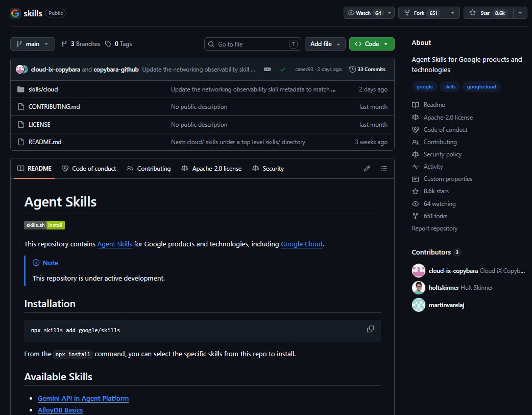This screenshot has height=415, width=532.
Task: Open the Add file dropdown
Action: (x=325, y=44)
